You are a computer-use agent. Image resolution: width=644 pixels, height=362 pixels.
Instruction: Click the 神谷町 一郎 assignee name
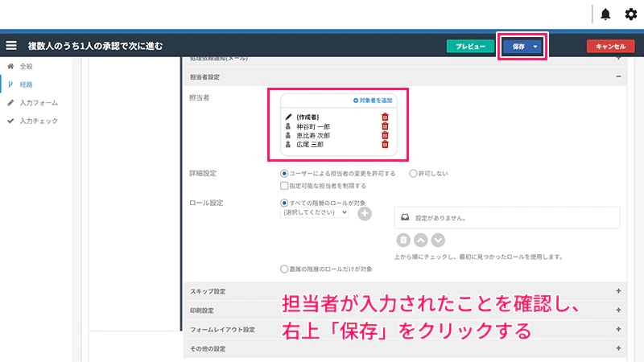click(313, 126)
